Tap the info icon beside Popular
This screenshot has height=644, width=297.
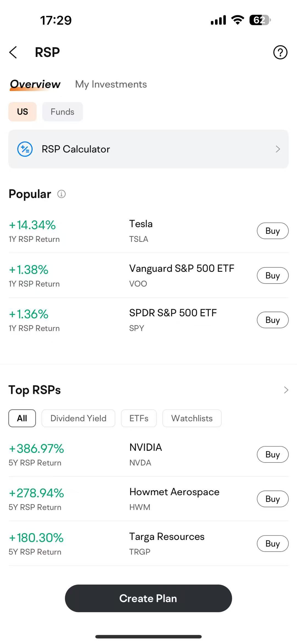[x=61, y=194]
